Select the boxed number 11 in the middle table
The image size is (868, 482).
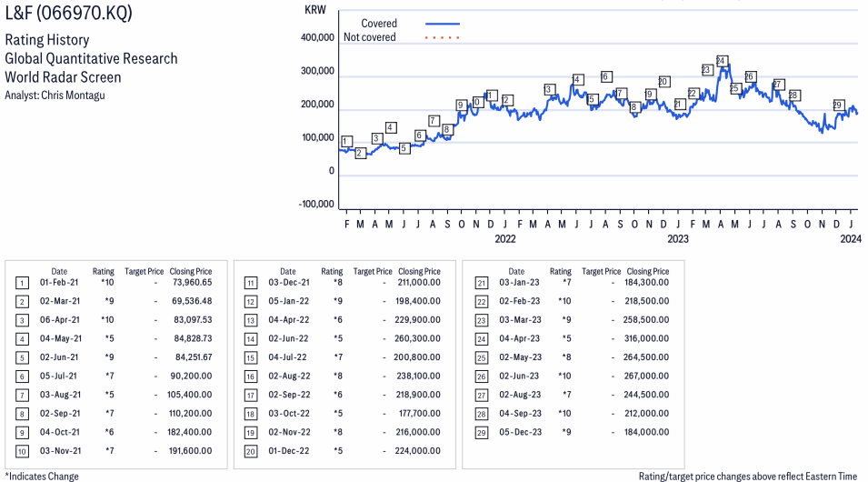click(251, 284)
